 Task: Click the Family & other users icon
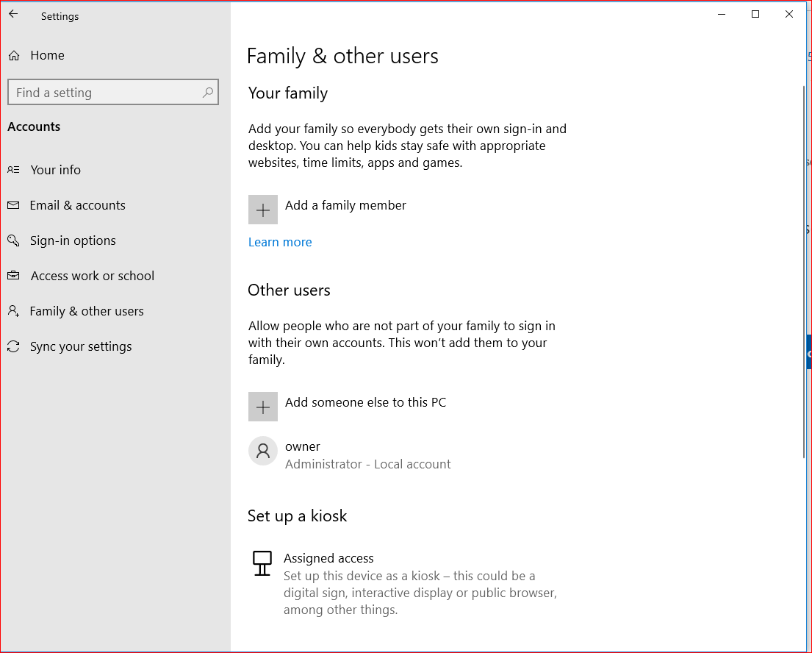coord(14,311)
